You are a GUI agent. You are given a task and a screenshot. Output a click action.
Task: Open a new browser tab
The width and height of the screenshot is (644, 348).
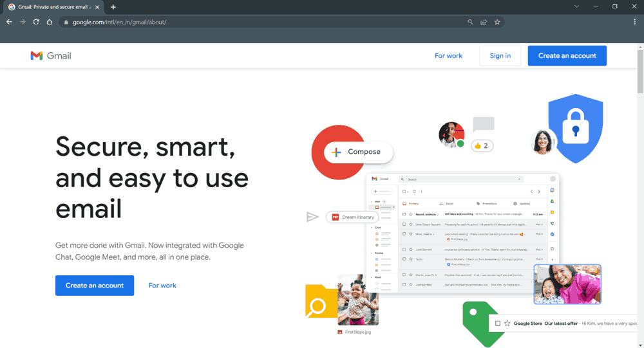pos(113,7)
